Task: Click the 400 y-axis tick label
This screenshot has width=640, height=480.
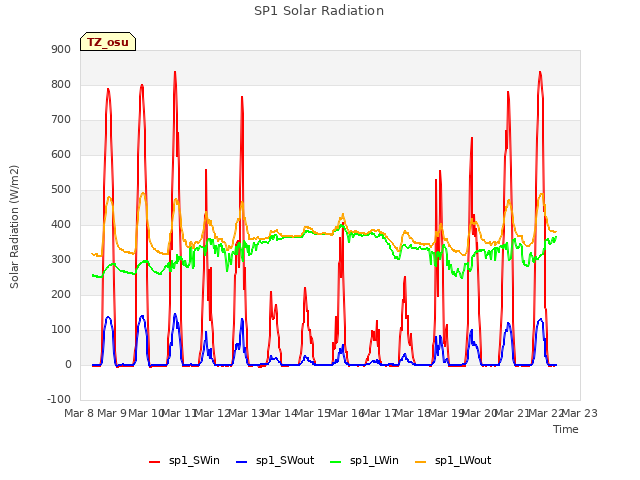Action: coord(61,224)
